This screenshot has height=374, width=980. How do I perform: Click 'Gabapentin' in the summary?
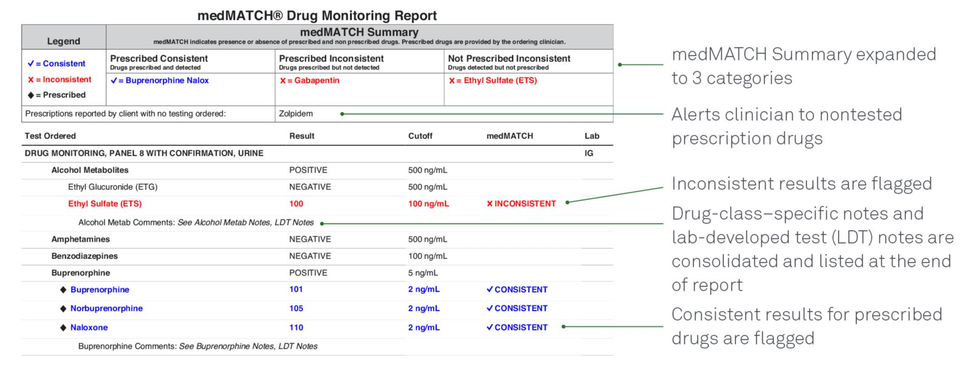coord(317,80)
